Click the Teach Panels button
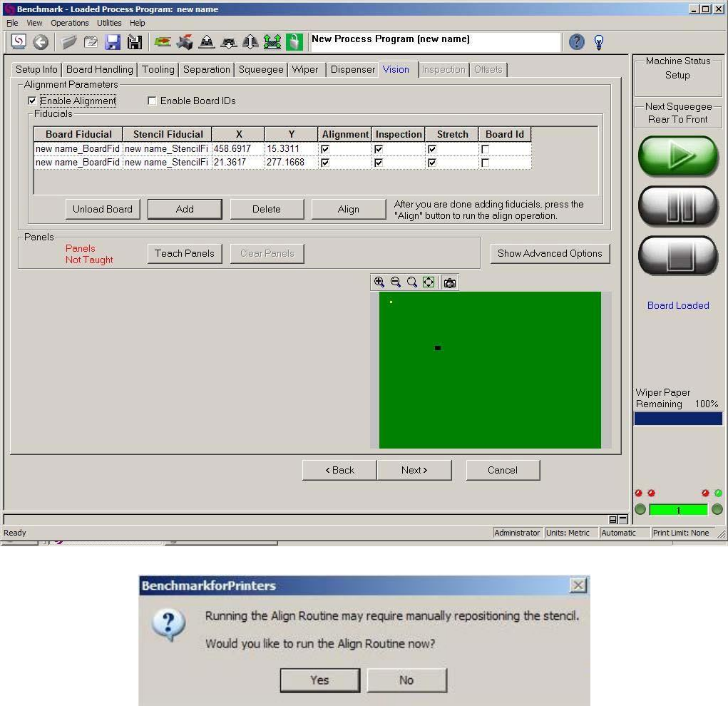Image resolution: width=728 pixels, height=706 pixels. point(185,254)
